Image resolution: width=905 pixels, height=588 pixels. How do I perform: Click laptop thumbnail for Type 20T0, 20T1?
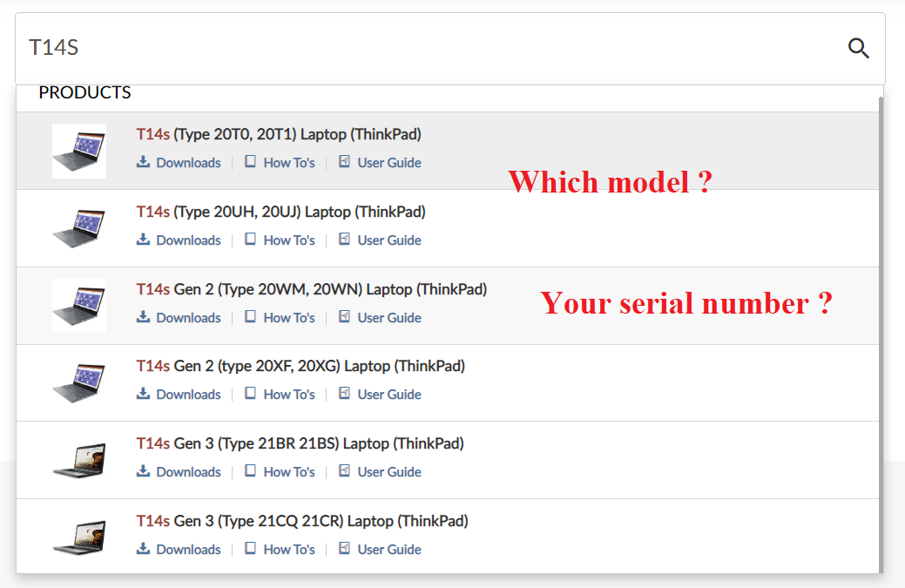click(79, 152)
